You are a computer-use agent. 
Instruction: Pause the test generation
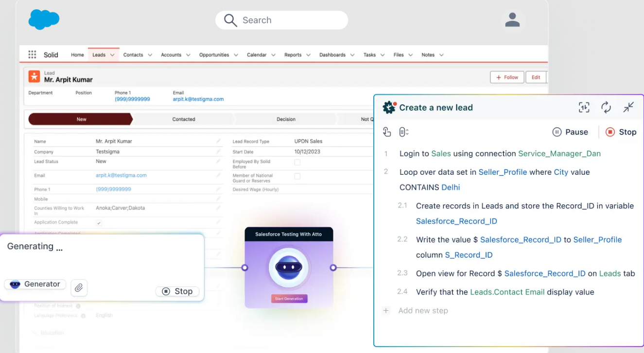(x=570, y=132)
